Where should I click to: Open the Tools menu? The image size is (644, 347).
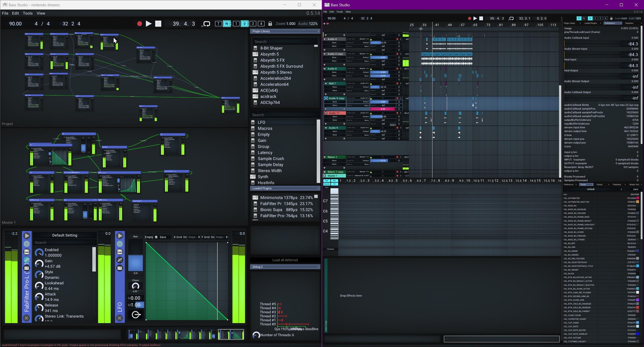pos(27,13)
